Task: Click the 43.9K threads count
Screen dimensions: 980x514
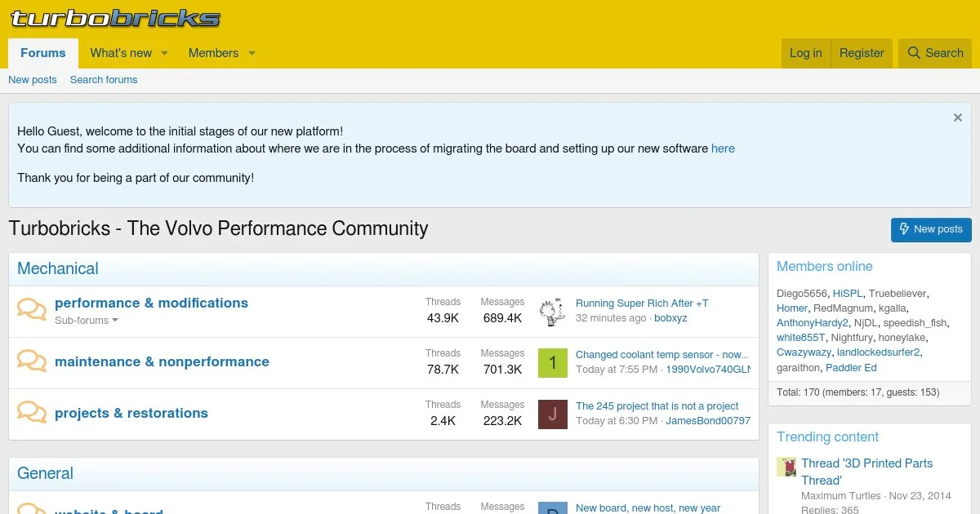Action: [x=443, y=318]
